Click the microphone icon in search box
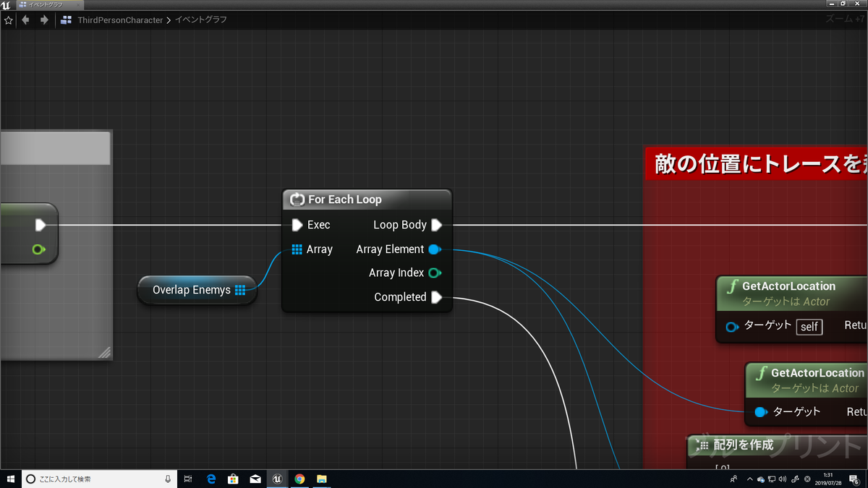The height and width of the screenshot is (488, 868). pyautogui.click(x=167, y=479)
